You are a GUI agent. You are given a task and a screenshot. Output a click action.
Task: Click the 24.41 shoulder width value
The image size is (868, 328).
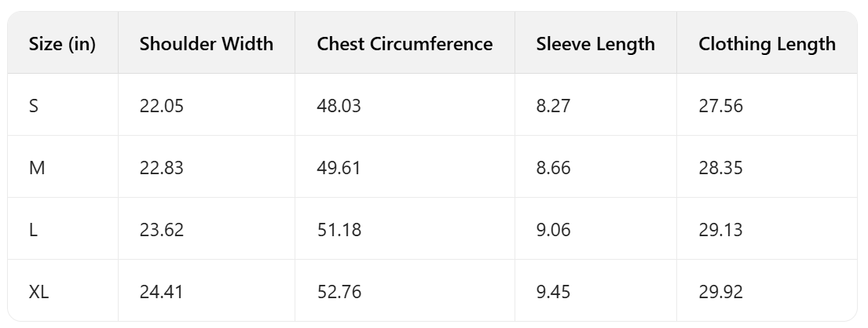pyautogui.click(x=161, y=292)
